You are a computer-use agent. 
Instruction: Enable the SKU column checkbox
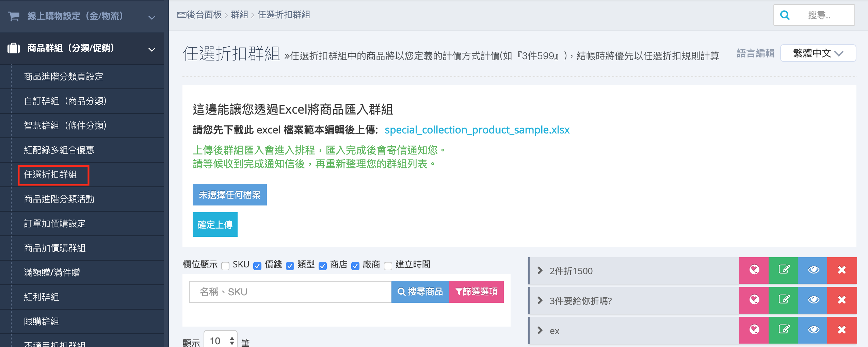pyautogui.click(x=225, y=266)
